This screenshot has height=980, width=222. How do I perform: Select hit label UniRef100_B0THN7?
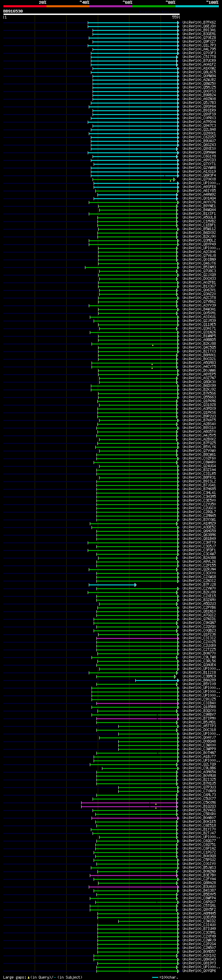[199, 753]
